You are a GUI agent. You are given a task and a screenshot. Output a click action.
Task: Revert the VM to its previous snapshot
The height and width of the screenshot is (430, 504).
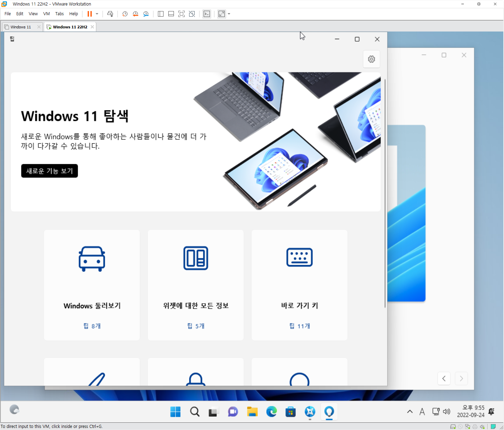135,14
